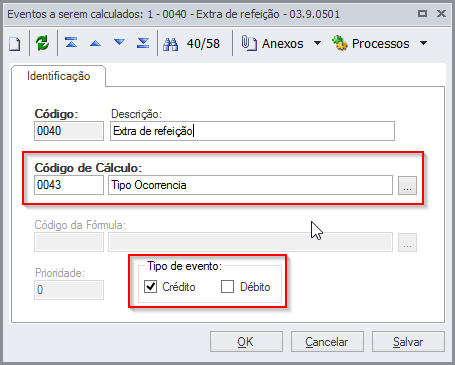The width and height of the screenshot is (455, 365).
Task: Click the new record blank page icon
Action: pyautogui.click(x=15, y=44)
